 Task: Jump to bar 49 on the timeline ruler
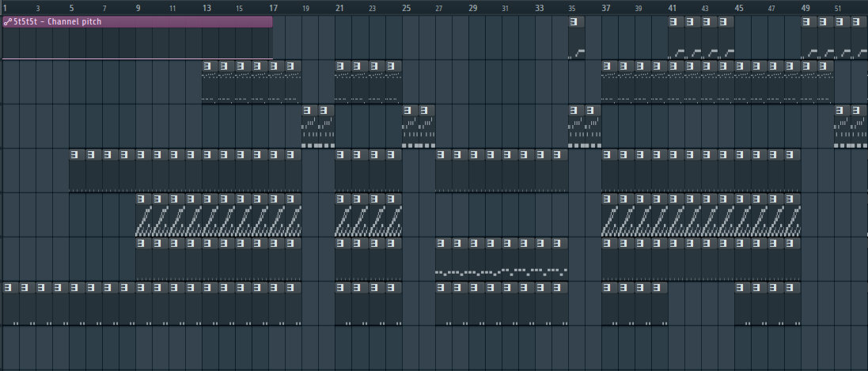pos(805,8)
